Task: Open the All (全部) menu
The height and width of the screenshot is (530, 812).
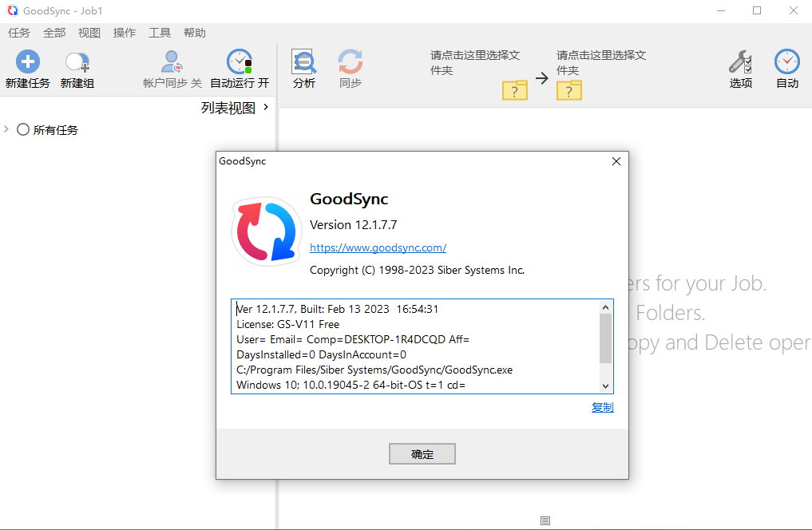Action: [x=54, y=33]
